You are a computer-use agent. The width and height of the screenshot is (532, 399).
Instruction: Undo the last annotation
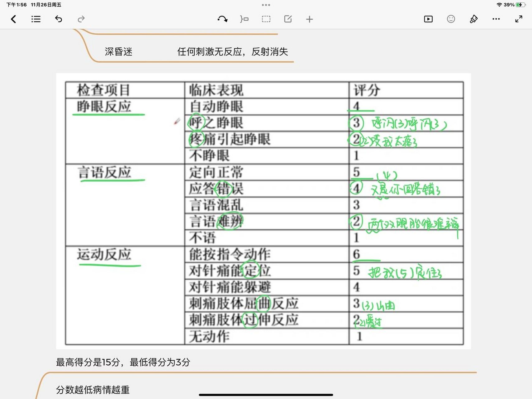pos(58,19)
